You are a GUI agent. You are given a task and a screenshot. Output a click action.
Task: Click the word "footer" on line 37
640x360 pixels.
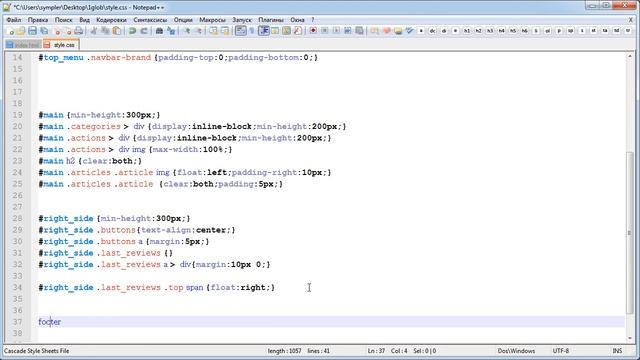(x=50, y=322)
